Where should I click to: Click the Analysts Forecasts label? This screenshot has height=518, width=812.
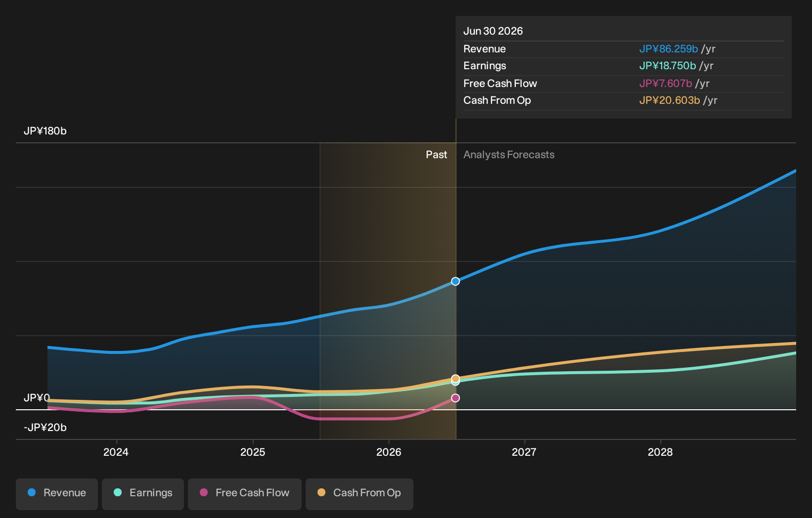click(x=509, y=155)
